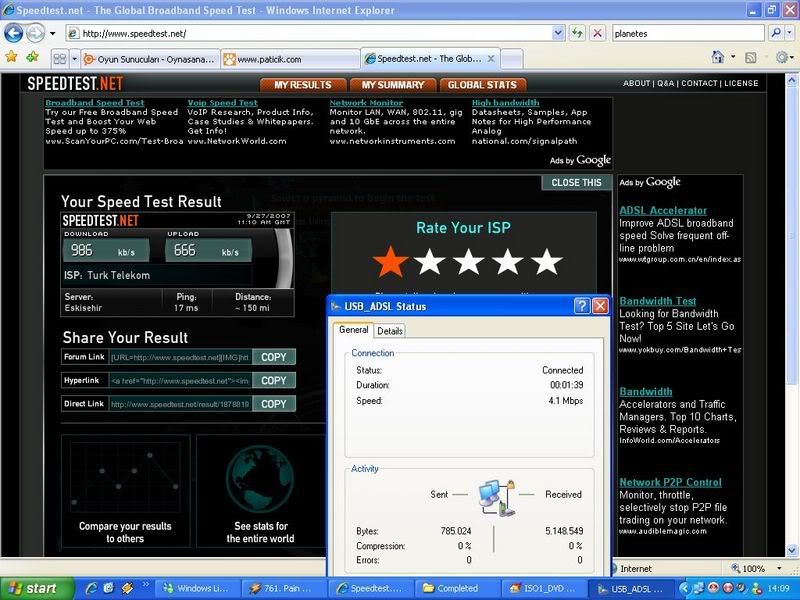
Task: Click the help '?' button in USB_ADSL Status
Action: coord(582,306)
